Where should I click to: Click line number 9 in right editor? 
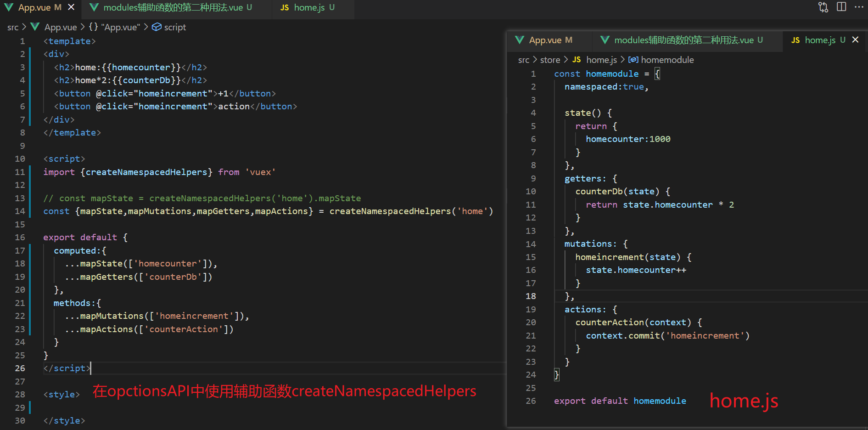click(533, 178)
